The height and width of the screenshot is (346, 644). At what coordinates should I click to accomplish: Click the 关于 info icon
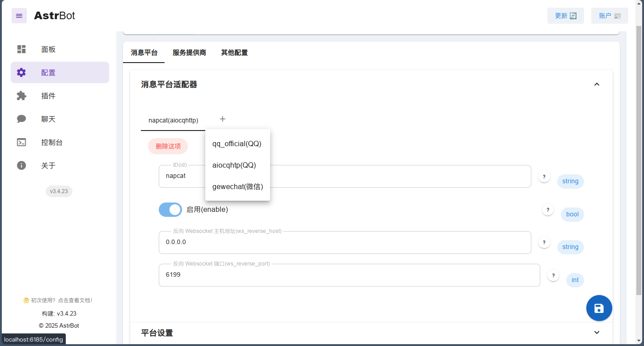click(21, 165)
